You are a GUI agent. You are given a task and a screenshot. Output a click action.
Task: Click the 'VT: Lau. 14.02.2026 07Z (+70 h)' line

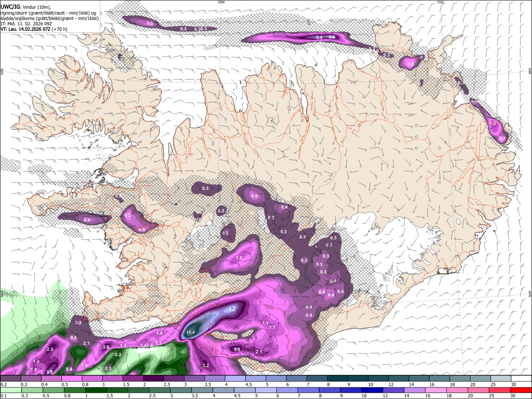(34, 30)
